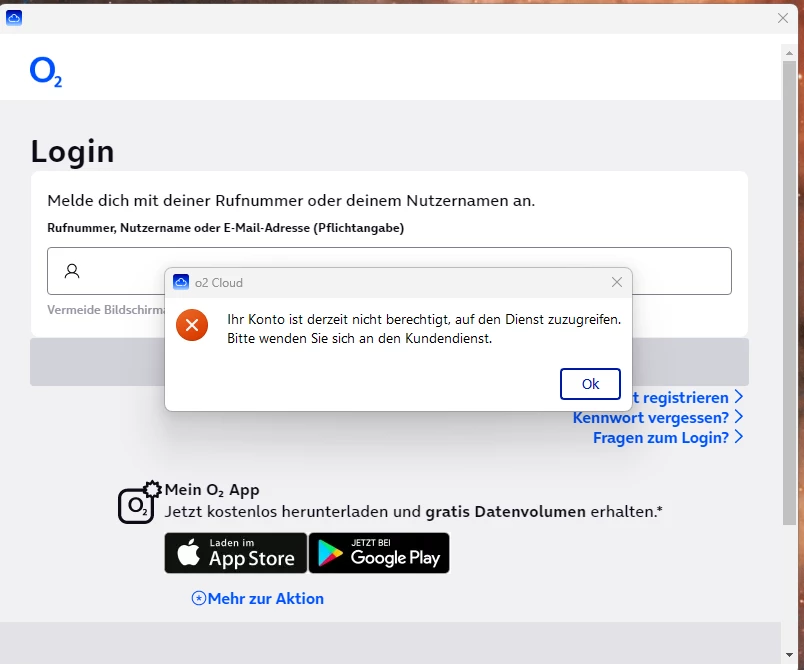Viewport: 804px width, 670px height.
Task: Close the o2 Cloud error dialog
Action: point(617,282)
